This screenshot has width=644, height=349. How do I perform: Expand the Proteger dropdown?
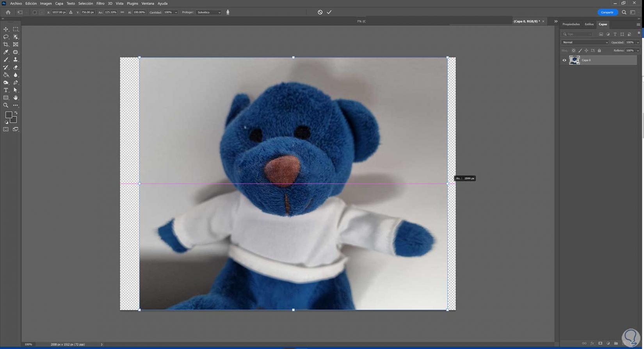tap(209, 12)
